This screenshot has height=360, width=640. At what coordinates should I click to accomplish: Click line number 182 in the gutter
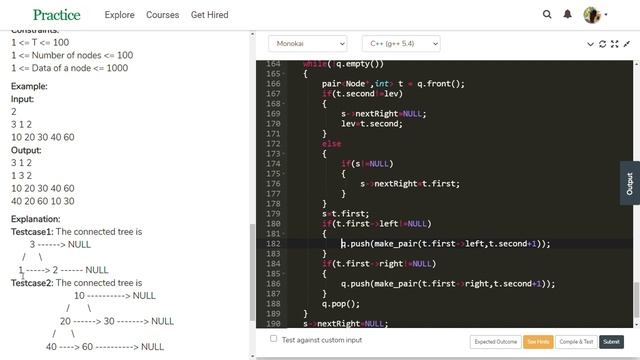coord(273,244)
